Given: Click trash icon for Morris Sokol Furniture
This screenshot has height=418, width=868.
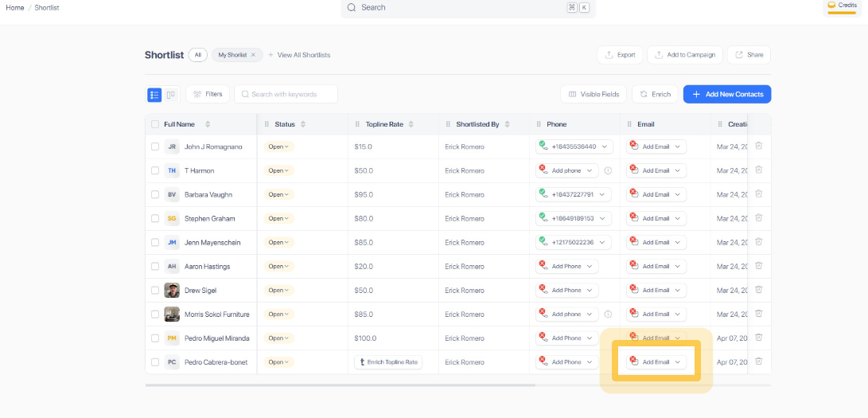Looking at the screenshot, I should pyautogui.click(x=759, y=313).
